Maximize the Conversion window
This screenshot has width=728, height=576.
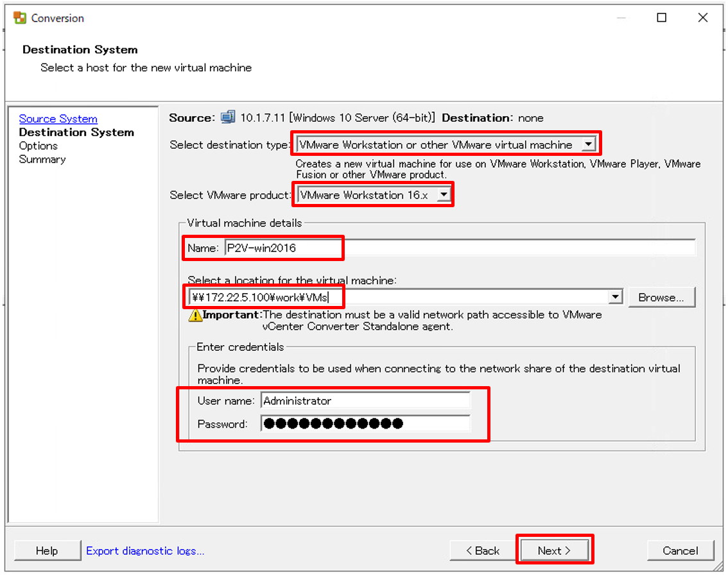pos(662,17)
